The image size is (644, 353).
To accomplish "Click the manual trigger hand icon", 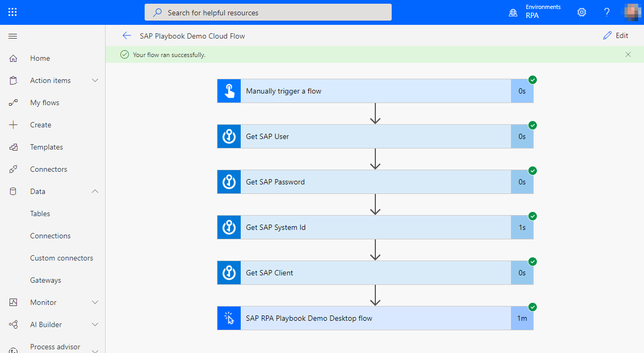I will [229, 91].
